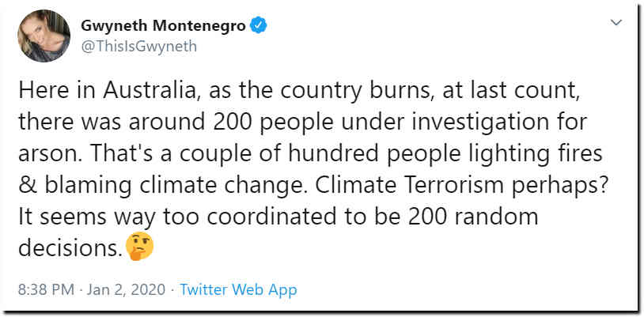Open the "Gwyneth Montenegro" display name
Screen dimensions: 644x317
pos(163,26)
